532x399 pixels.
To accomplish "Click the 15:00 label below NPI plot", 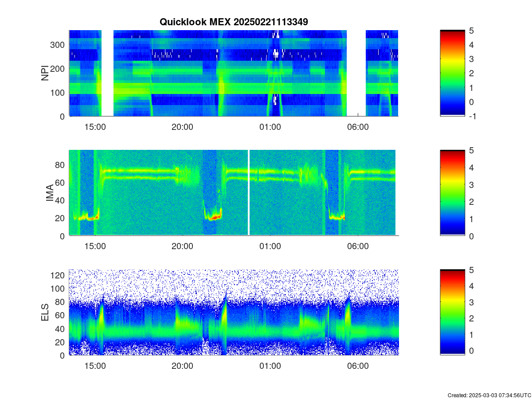I will 95,126.
